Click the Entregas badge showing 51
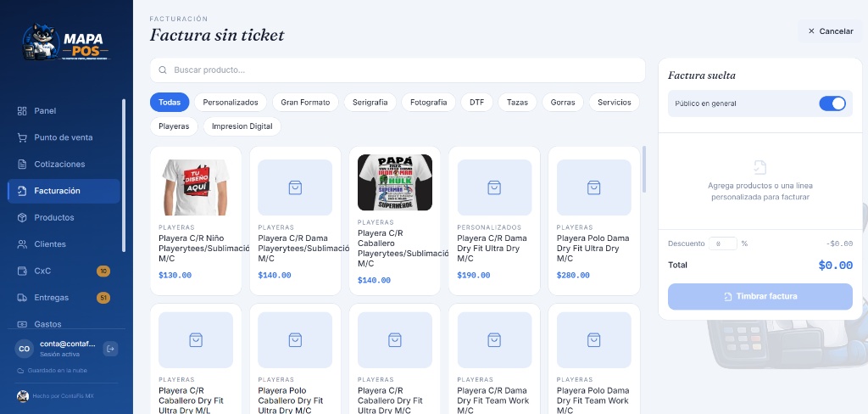 point(103,298)
